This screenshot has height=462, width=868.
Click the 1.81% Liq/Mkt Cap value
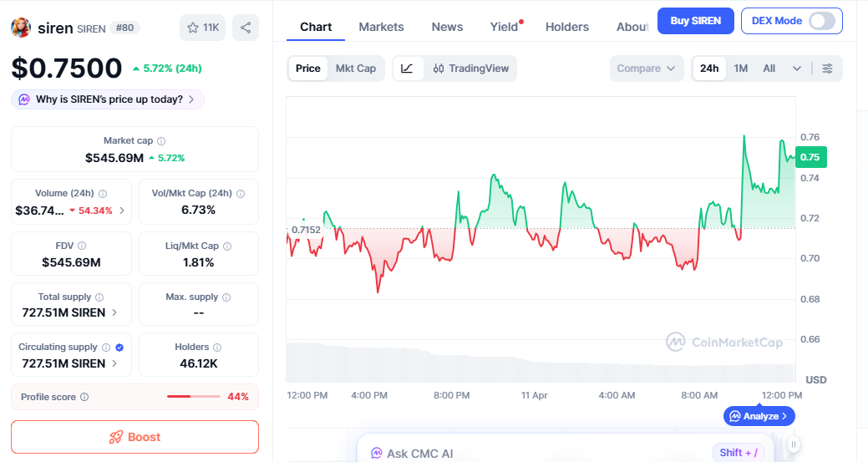coord(198,263)
